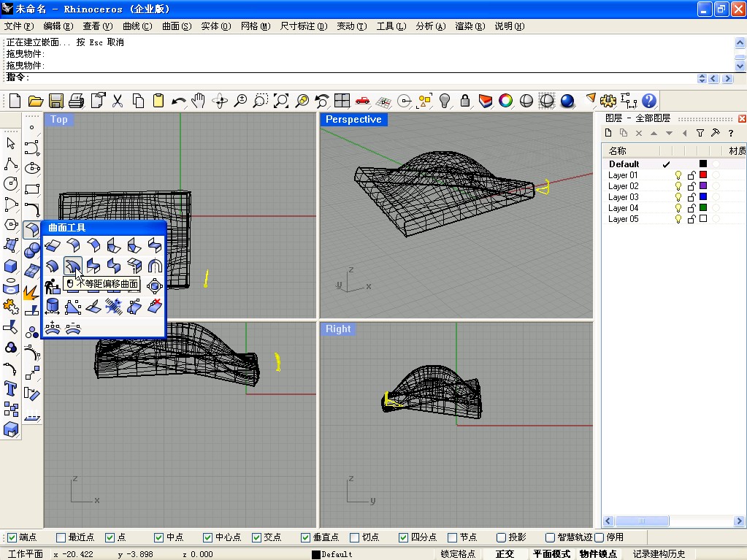Click the Save file icon in the toolbar
The image size is (747, 560).
55,101
